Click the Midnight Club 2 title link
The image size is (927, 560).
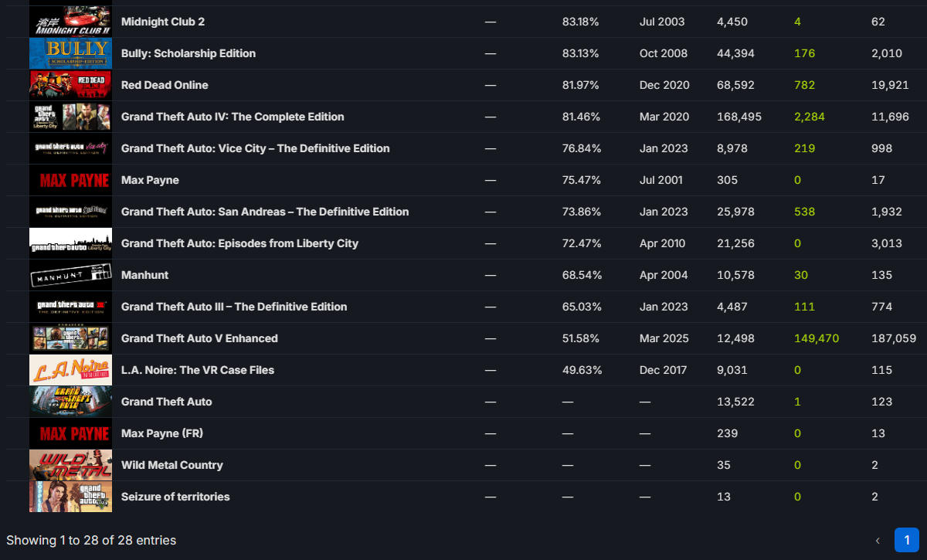coord(163,22)
